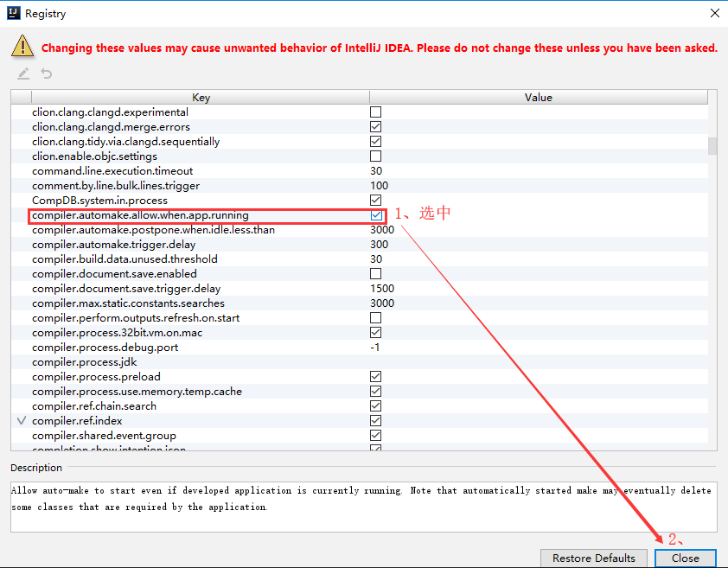Select compiler.ref.index key name

coord(77,421)
